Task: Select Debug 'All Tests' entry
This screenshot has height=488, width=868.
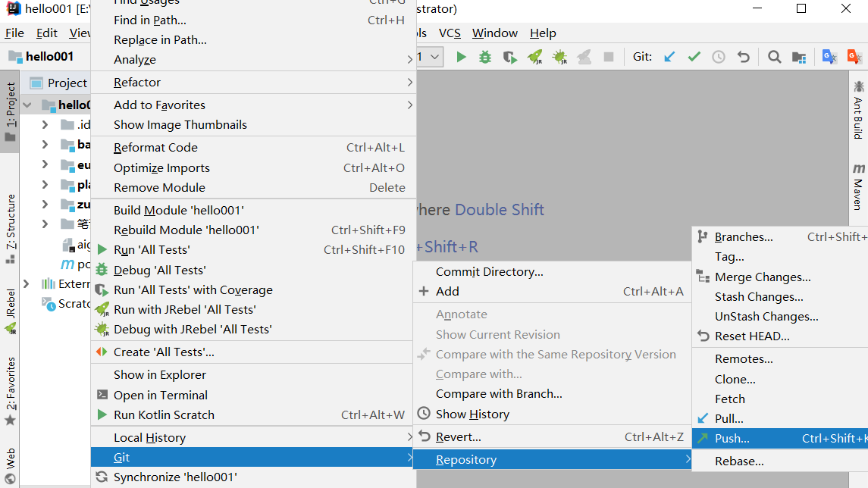Action: click(253, 270)
